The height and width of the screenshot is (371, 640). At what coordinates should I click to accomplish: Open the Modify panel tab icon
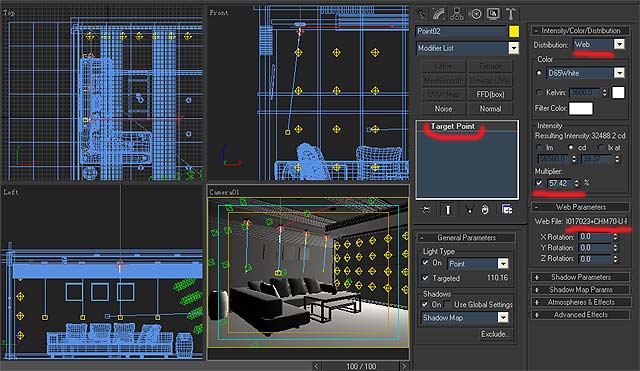(x=439, y=14)
